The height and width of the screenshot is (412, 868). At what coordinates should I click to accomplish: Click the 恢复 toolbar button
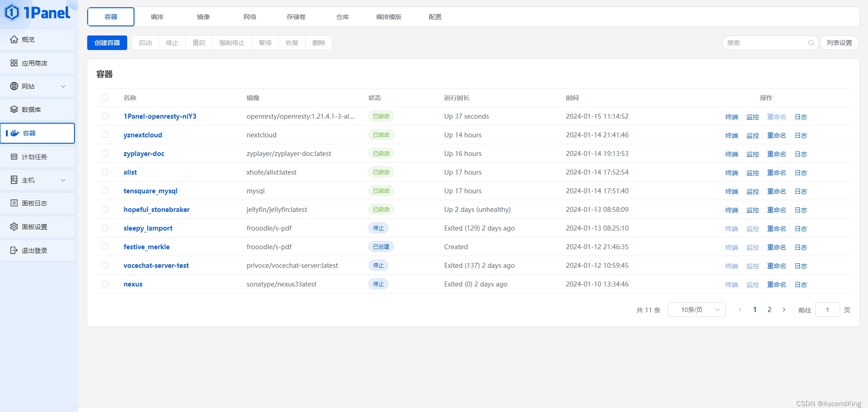point(292,43)
